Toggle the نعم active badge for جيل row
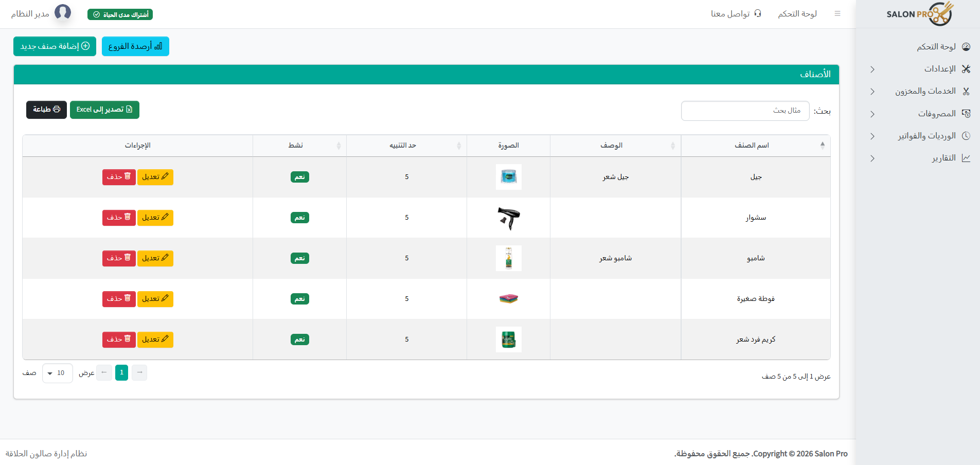This screenshot has height=465, width=980. tap(299, 176)
